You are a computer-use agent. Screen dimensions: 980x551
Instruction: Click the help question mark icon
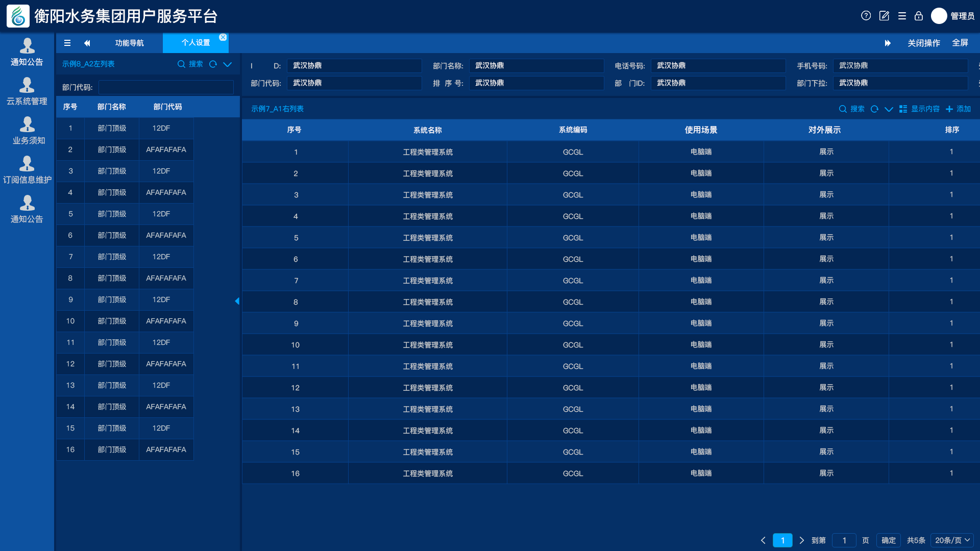click(x=866, y=16)
